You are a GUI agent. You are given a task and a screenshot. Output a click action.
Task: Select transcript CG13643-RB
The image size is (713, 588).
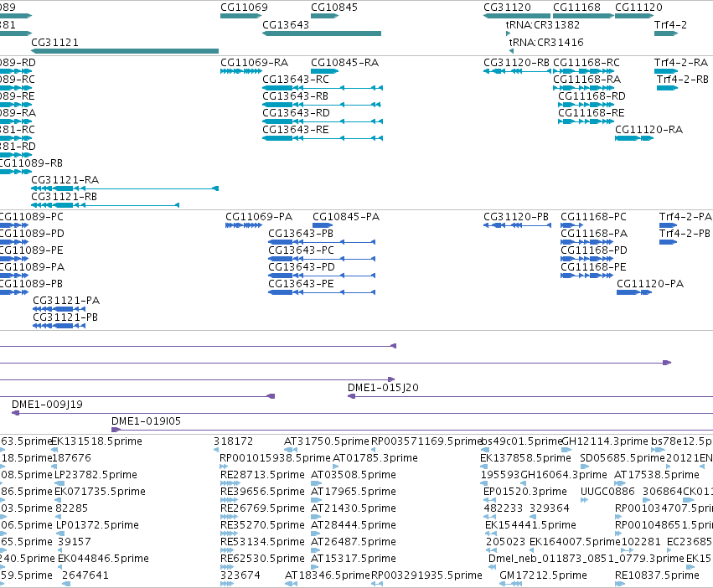pos(322,105)
